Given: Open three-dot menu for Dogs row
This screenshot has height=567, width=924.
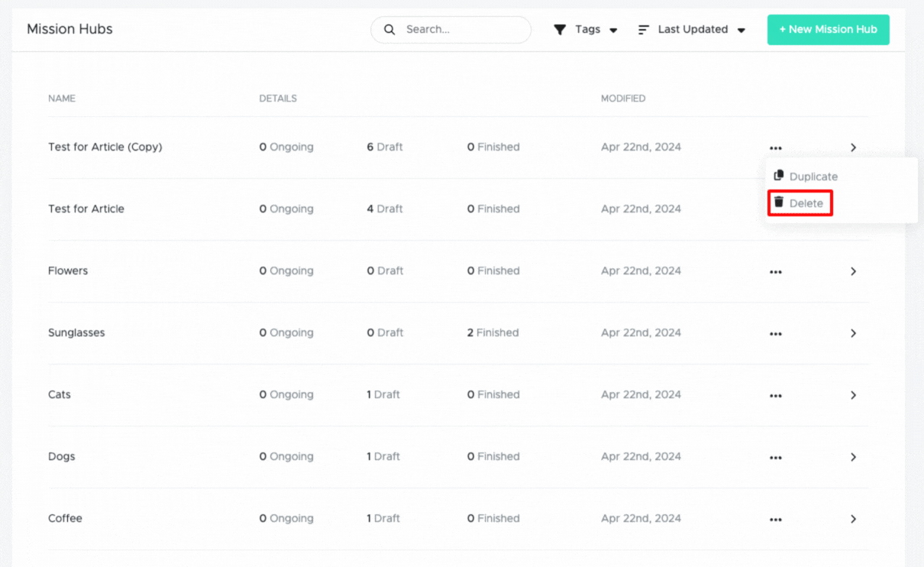Looking at the screenshot, I should [x=776, y=458].
